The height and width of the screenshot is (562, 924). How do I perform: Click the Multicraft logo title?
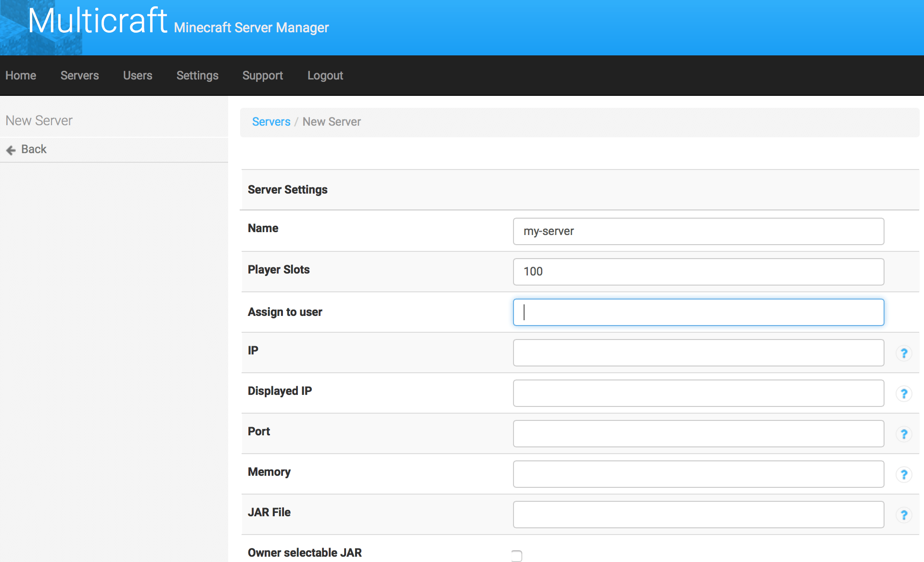pyautogui.click(x=98, y=21)
